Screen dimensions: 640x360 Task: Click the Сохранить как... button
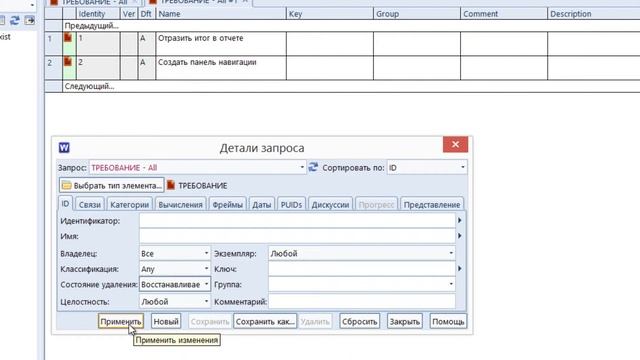point(265,321)
